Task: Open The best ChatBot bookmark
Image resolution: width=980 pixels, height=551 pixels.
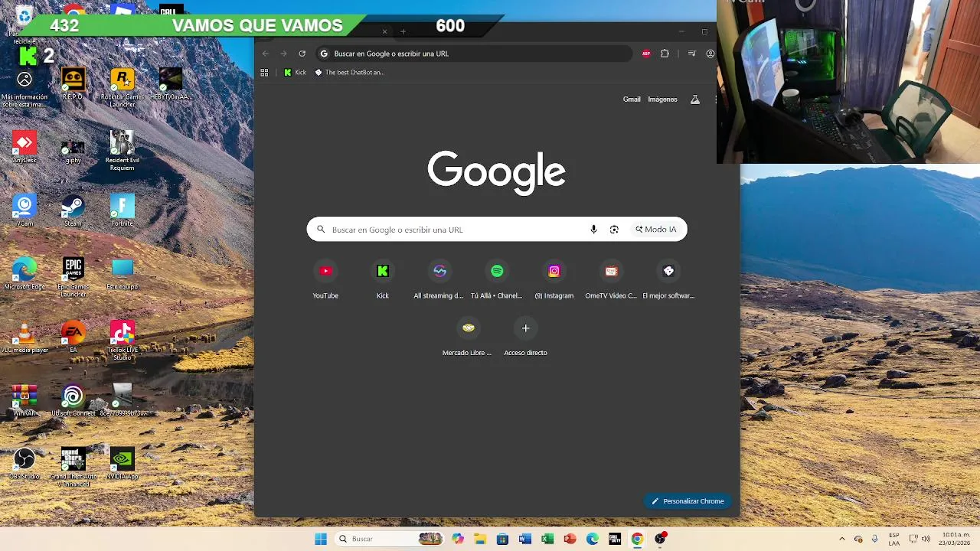Action: [x=350, y=73]
